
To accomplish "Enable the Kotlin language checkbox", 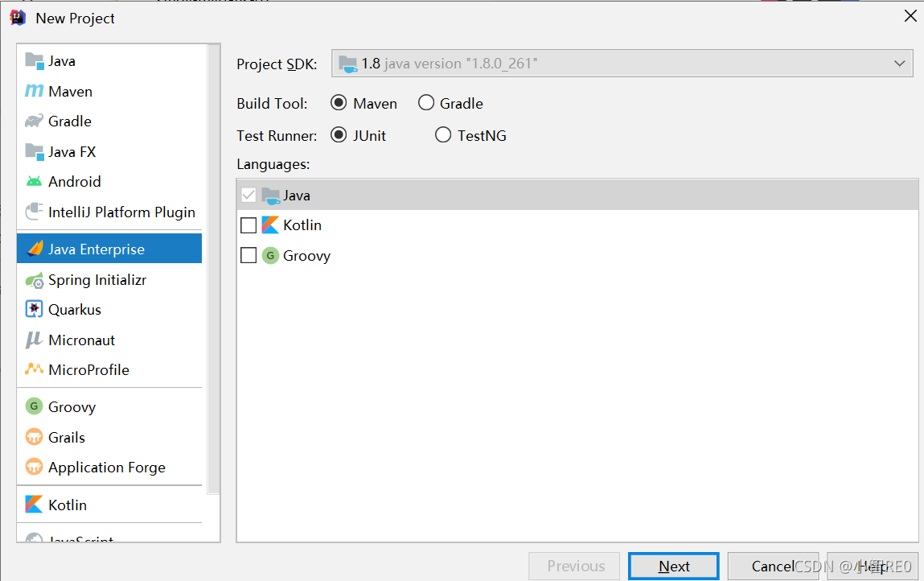I will click(x=248, y=225).
